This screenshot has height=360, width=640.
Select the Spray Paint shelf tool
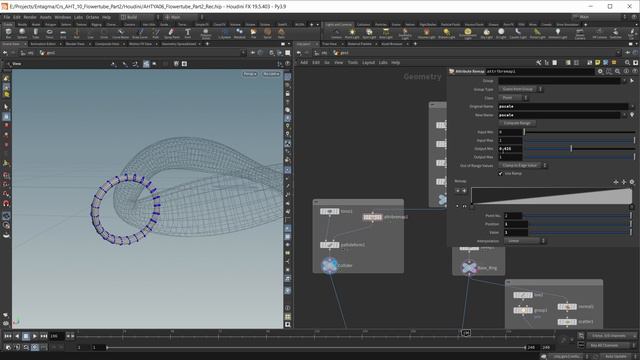pos(171,33)
